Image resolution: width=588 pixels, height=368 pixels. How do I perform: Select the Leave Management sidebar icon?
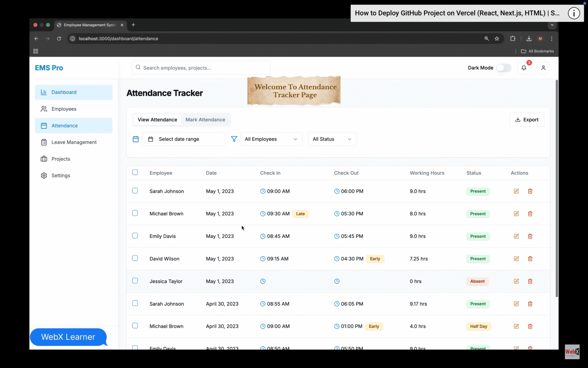pos(44,142)
